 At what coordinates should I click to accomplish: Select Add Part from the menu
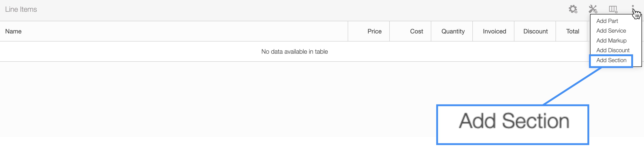click(x=607, y=21)
